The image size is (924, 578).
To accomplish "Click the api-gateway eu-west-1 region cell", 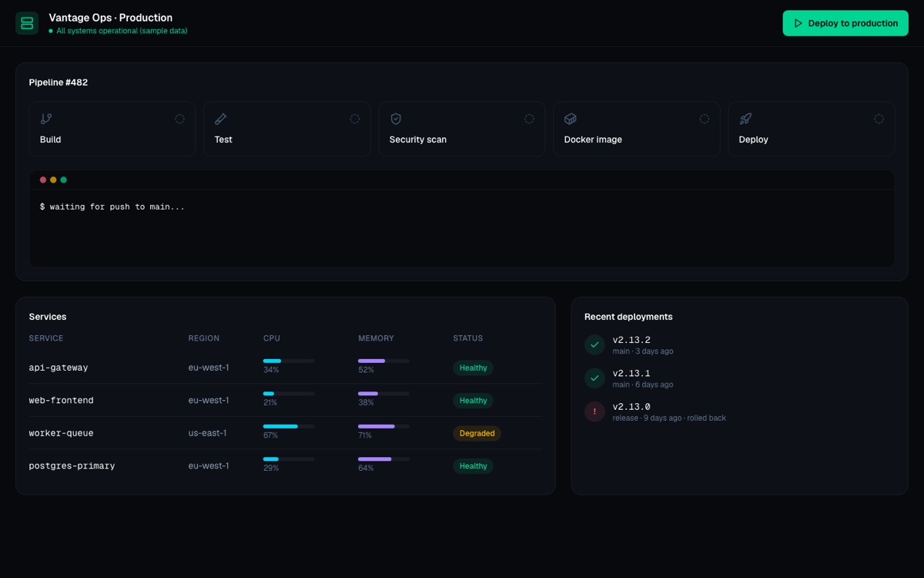I will (x=209, y=368).
